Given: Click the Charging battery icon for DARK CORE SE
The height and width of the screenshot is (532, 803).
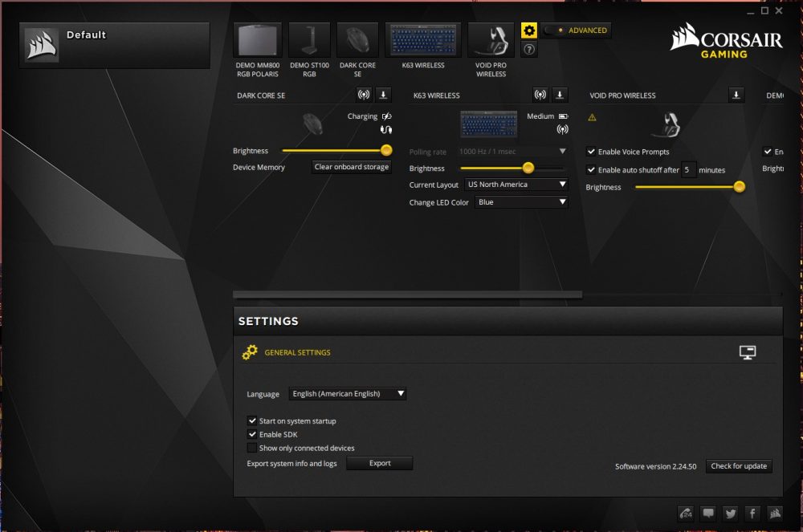Looking at the screenshot, I should pyautogui.click(x=387, y=116).
